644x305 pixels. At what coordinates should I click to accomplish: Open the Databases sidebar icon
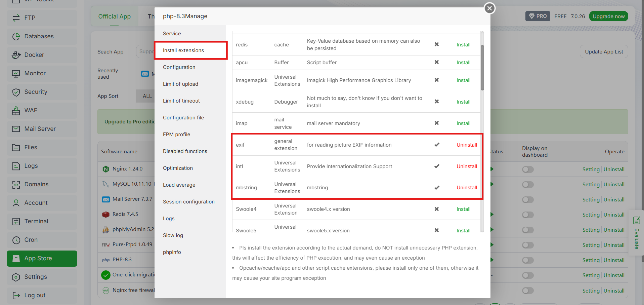pyautogui.click(x=16, y=36)
